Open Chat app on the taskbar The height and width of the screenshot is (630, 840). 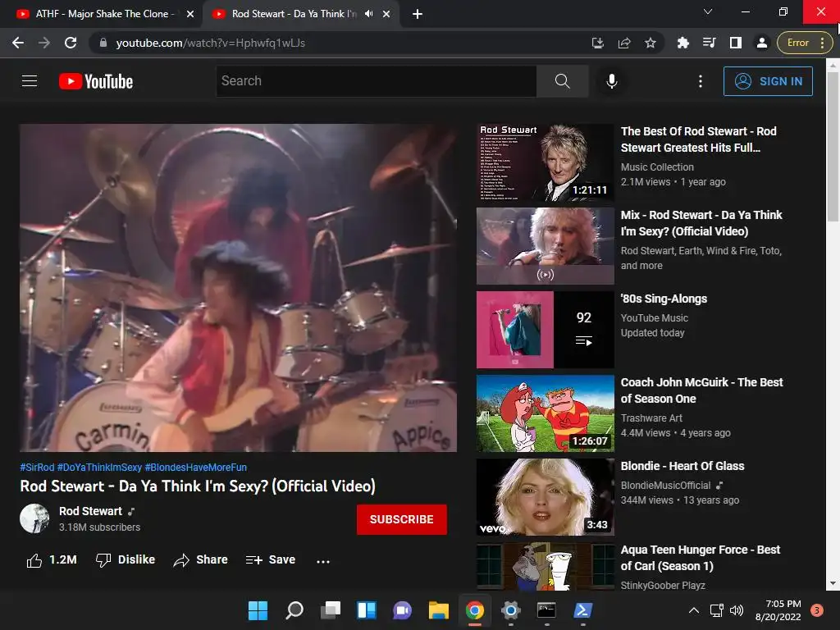click(402, 610)
